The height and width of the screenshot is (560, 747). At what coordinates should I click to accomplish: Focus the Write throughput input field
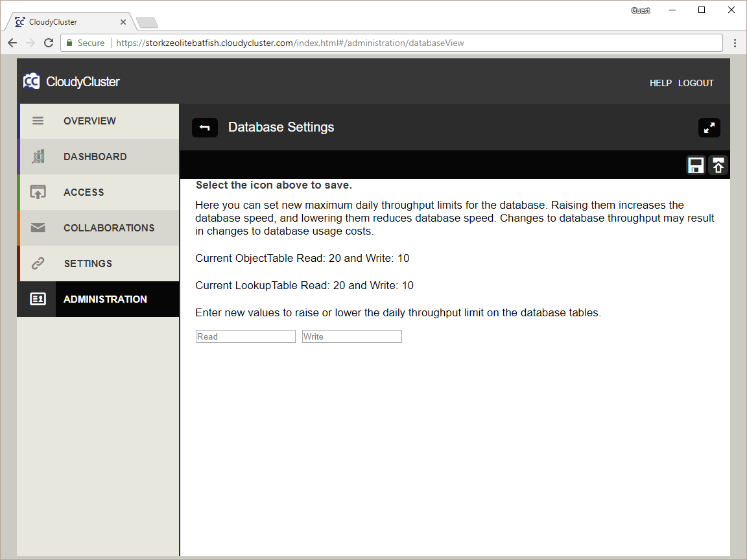[x=352, y=336]
